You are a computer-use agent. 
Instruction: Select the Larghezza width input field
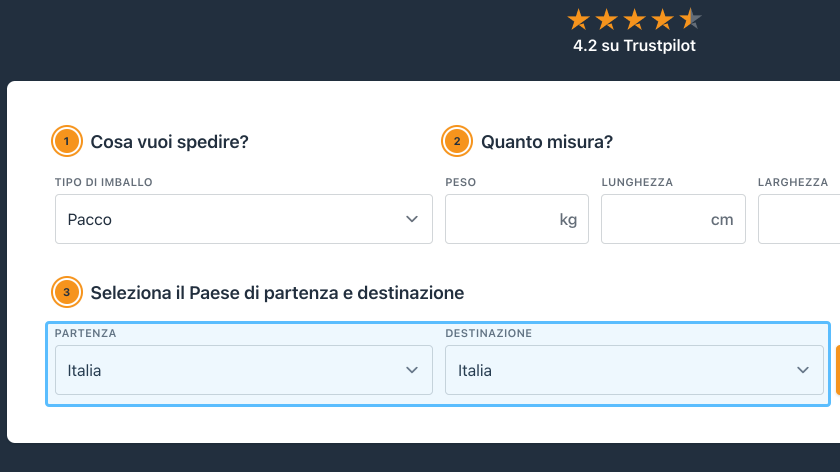pyautogui.click(x=800, y=219)
